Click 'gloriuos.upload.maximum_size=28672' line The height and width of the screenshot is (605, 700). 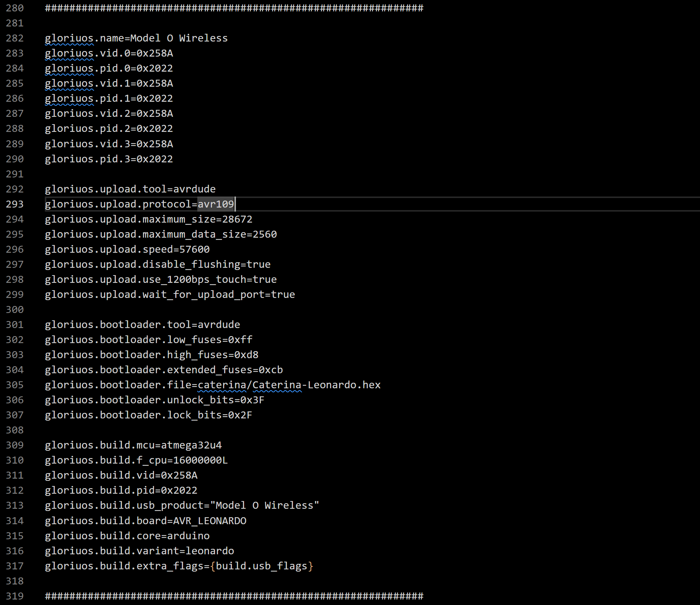coord(148,219)
